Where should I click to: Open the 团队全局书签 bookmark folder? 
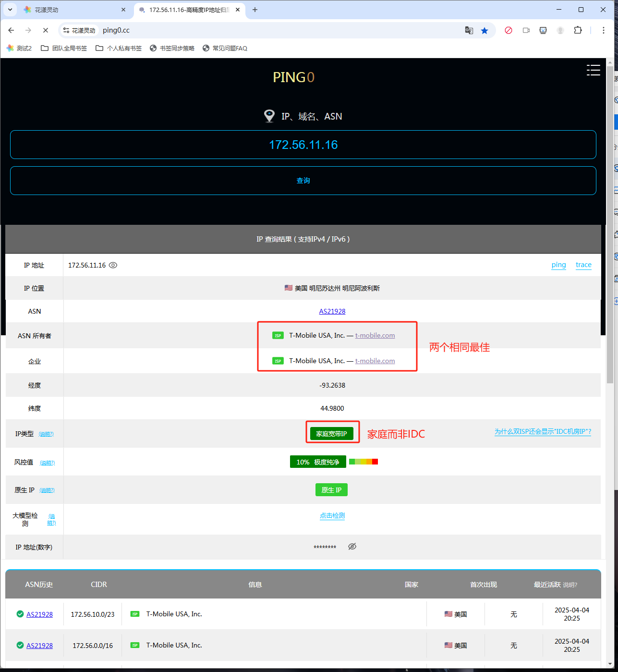tap(64, 48)
